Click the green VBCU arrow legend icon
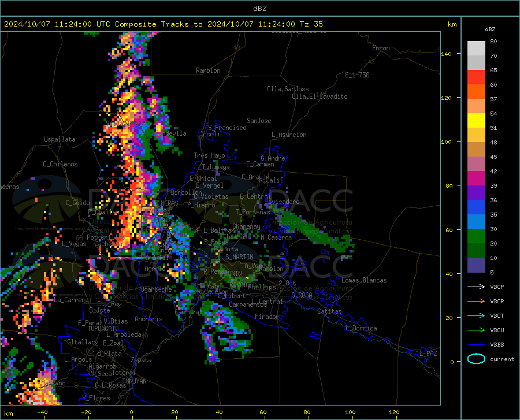Viewport: 520px width, 420px height. click(x=476, y=330)
